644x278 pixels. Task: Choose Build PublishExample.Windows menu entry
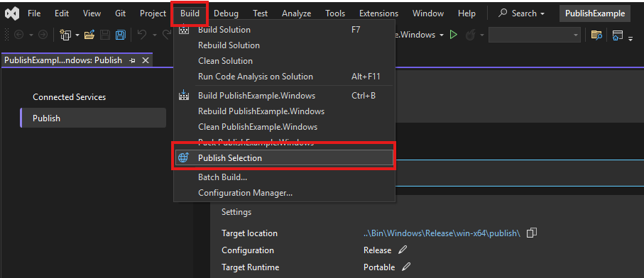coord(284,96)
